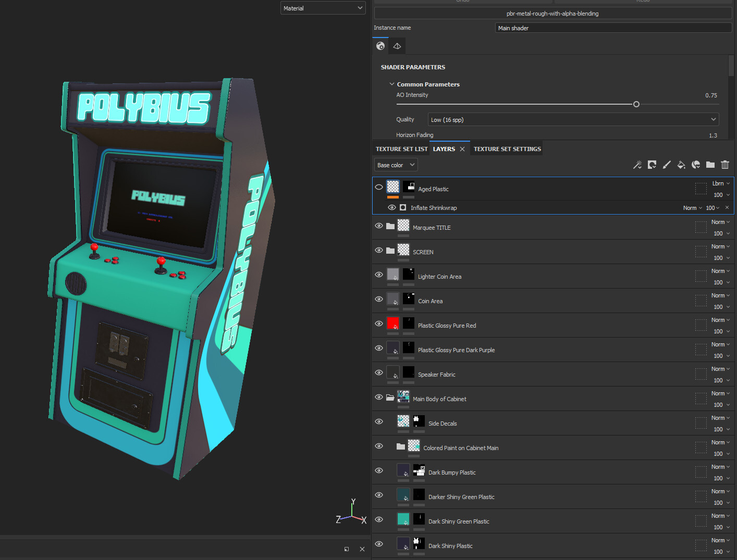Viewport: 737px width, 560px height.
Task: Toggle visibility of Aged Plastic layer
Action: [379, 187]
